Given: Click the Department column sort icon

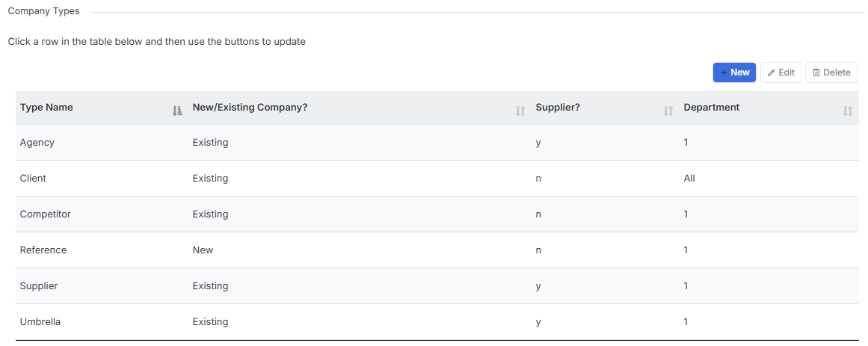Looking at the screenshot, I should click(x=848, y=111).
